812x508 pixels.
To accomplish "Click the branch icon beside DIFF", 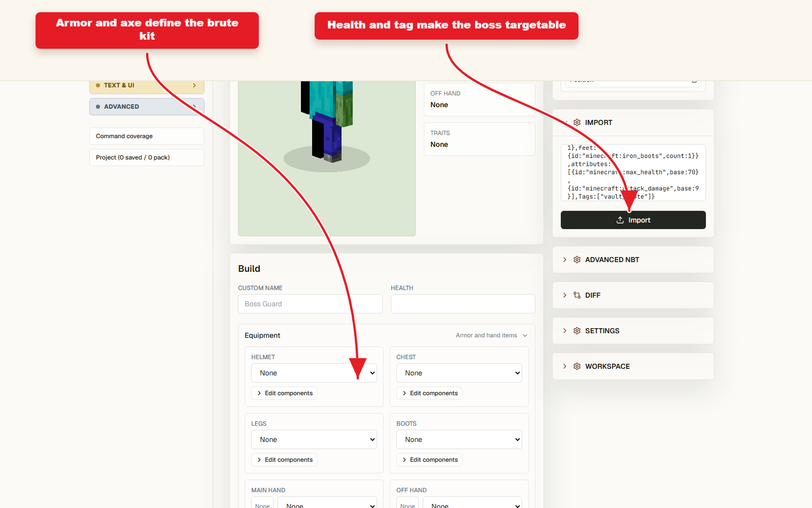I will click(x=577, y=295).
